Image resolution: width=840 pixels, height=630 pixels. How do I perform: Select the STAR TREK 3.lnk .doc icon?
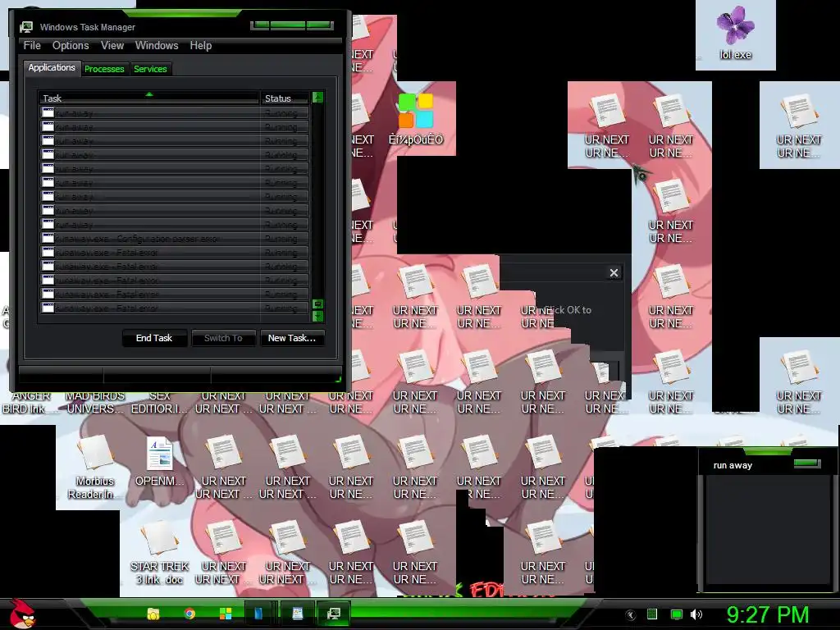pyautogui.click(x=160, y=553)
